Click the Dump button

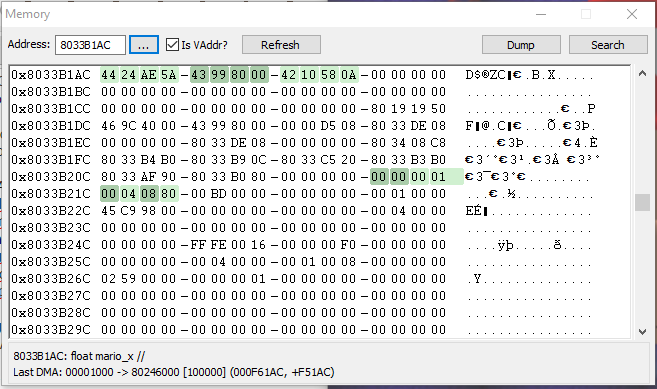pos(521,45)
